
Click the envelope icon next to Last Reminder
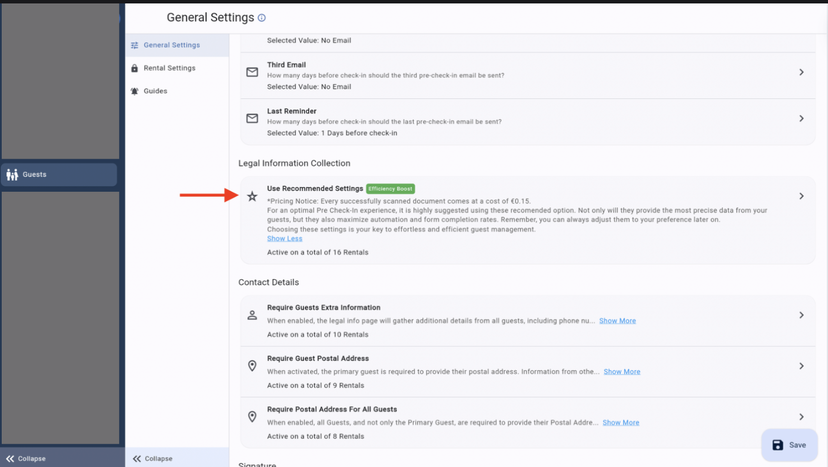[x=252, y=118]
